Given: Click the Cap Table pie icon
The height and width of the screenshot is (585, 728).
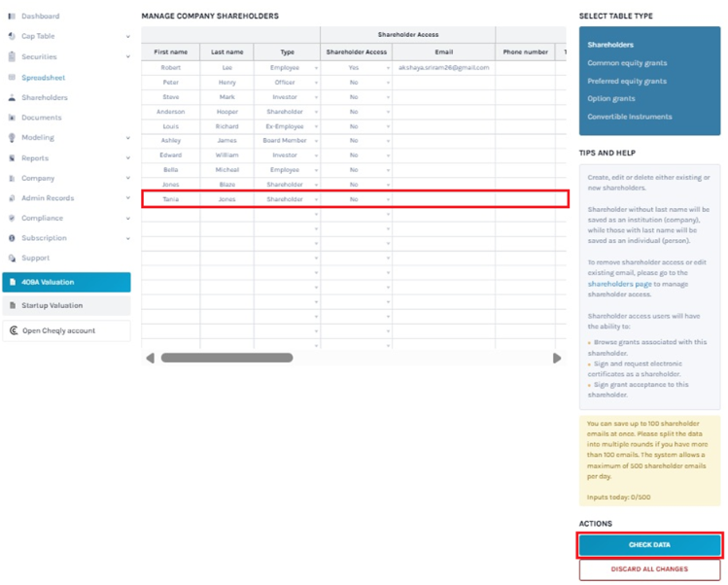Looking at the screenshot, I should click(x=12, y=36).
